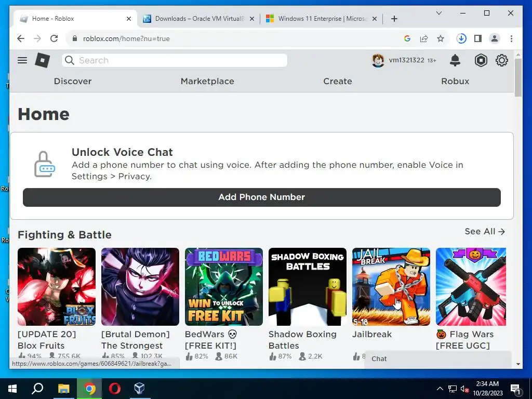Viewport: 532px width, 399px height.
Task: Click the BedWars [FREE KIT!] title
Action: click(x=211, y=340)
